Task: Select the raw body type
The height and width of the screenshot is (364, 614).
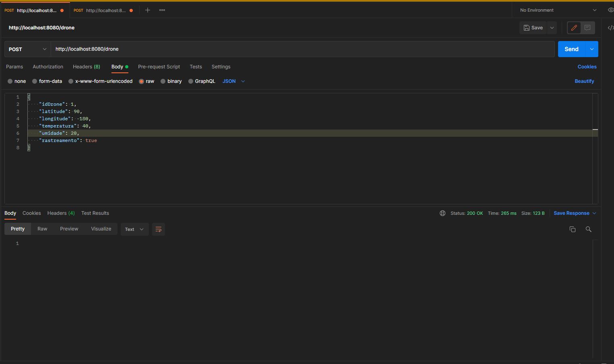Action: 147,81
